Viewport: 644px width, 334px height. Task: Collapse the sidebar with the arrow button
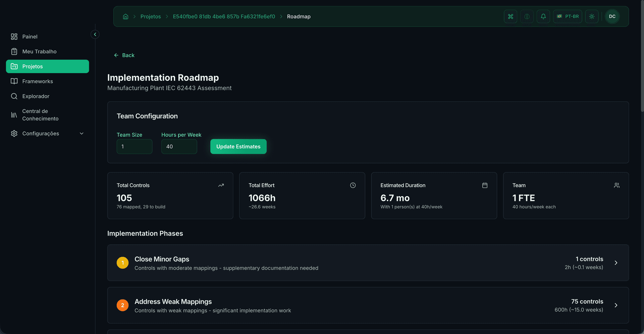click(95, 35)
